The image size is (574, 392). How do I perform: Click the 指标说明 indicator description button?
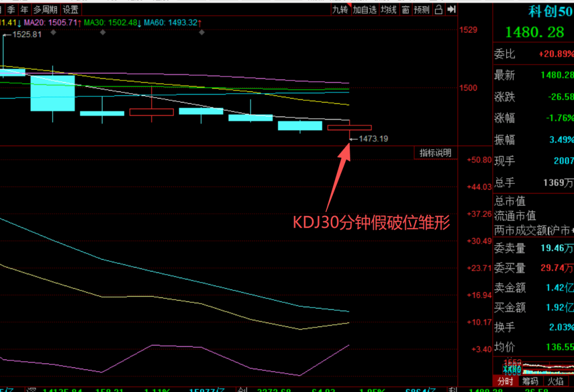[436, 153]
